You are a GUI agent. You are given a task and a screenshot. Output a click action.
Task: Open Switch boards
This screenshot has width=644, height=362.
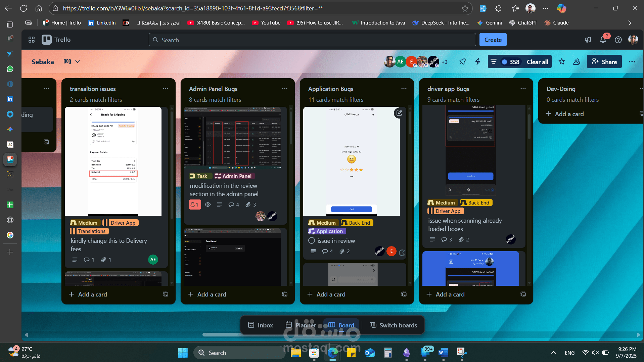(x=393, y=325)
